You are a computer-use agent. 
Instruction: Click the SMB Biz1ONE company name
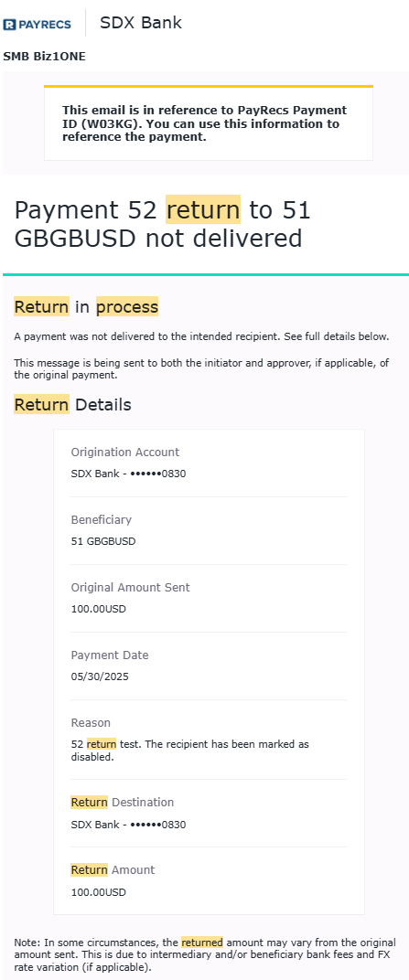45,57
